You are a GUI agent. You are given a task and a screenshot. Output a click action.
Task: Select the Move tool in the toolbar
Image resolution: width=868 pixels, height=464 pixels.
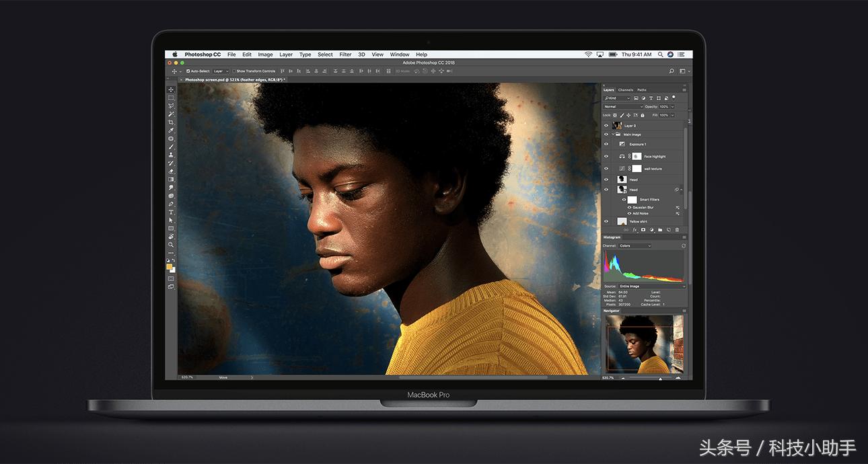point(171,88)
